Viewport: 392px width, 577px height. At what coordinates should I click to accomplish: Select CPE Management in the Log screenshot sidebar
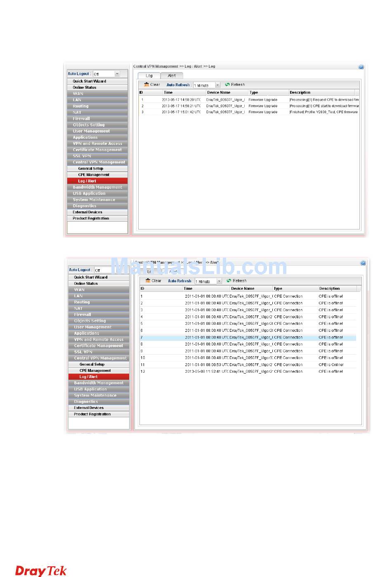click(97, 175)
